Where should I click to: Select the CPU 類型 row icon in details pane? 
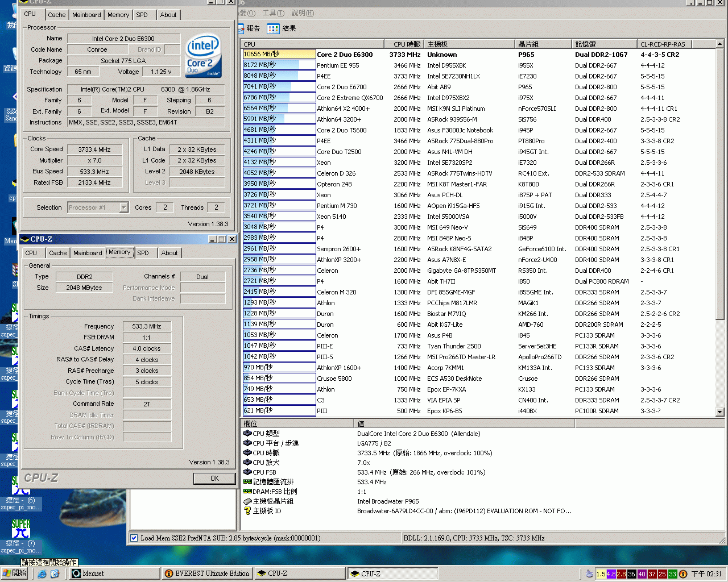pos(247,433)
